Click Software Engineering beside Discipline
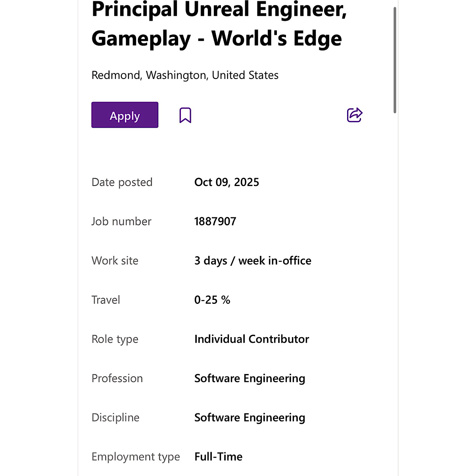 (x=250, y=418)
